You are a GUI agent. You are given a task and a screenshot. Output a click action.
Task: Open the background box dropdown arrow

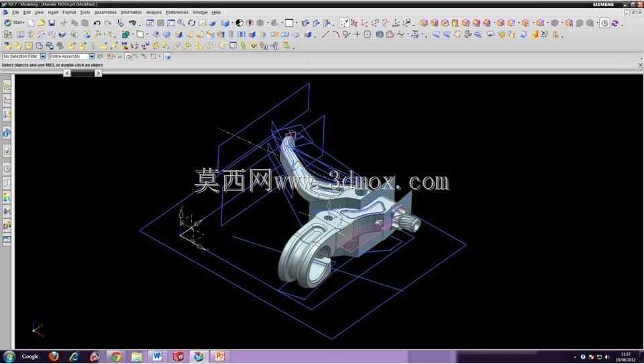tap(297, 23)
